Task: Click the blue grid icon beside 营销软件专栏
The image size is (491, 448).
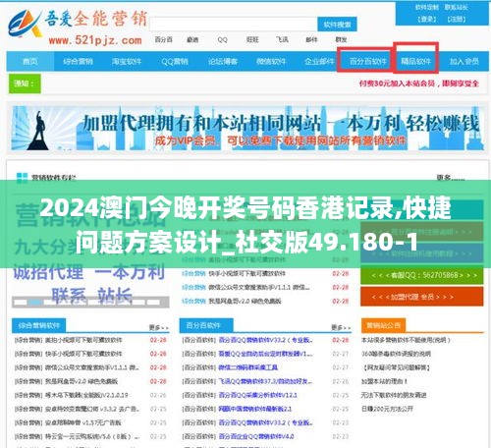Action: [x=22, y=178]
